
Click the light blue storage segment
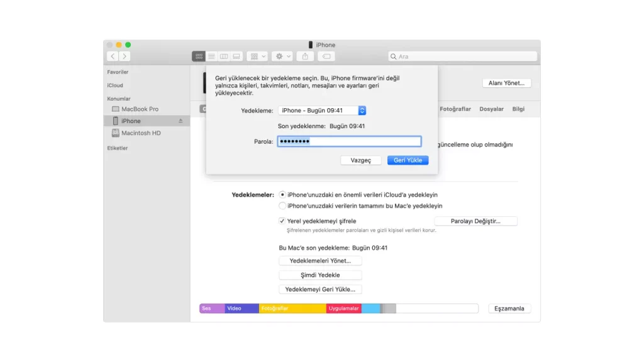[x=370, y=308]
